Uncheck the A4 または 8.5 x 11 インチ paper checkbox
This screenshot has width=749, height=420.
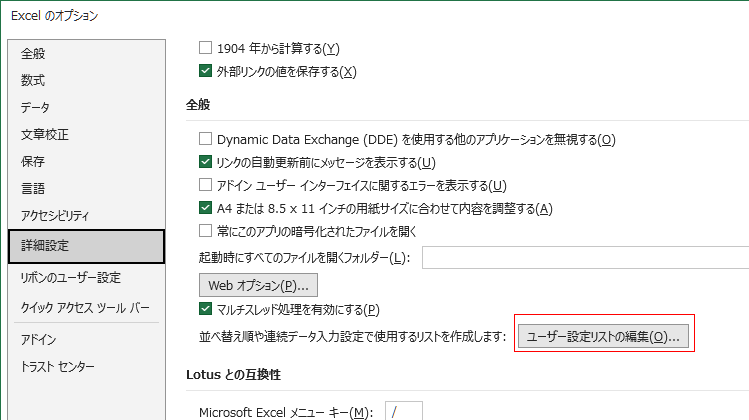tap(205, 208)
